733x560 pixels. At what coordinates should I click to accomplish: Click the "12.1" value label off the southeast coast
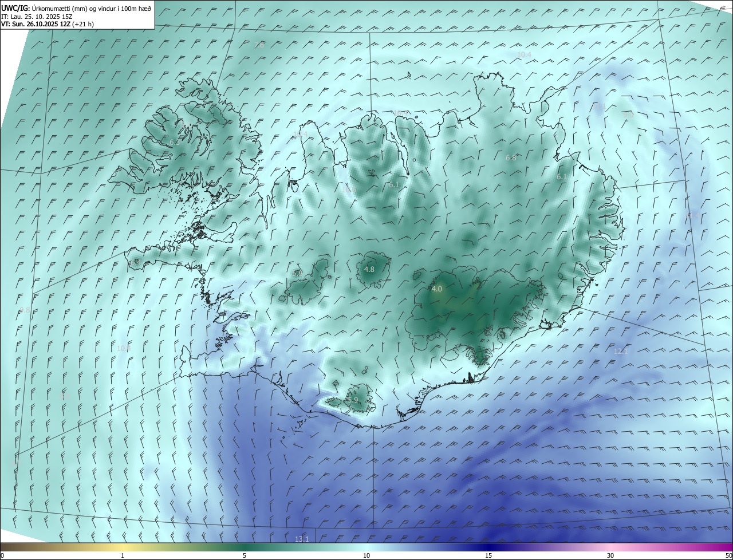click(x=621, y=351)
